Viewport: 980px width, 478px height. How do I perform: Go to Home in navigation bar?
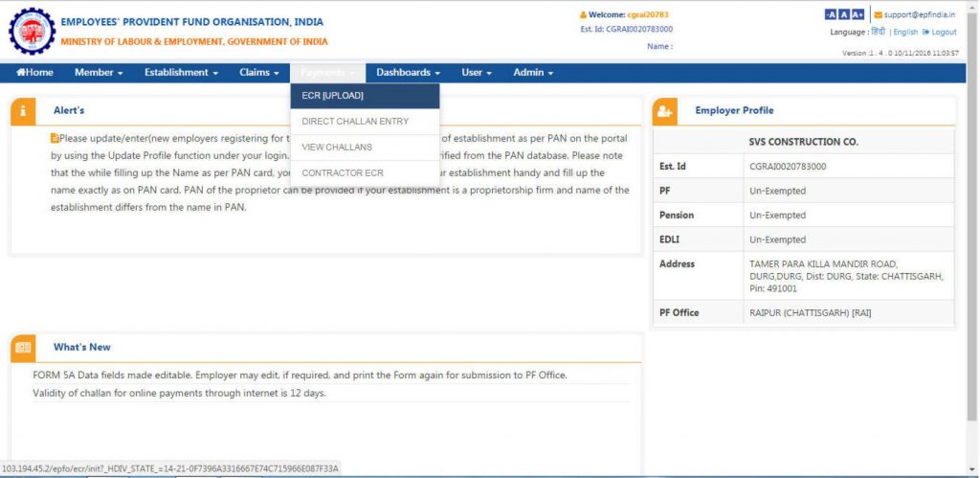[35, 73]
